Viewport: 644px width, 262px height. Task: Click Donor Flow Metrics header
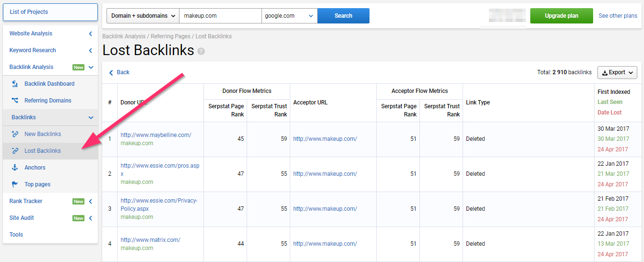tap(247, 91)
